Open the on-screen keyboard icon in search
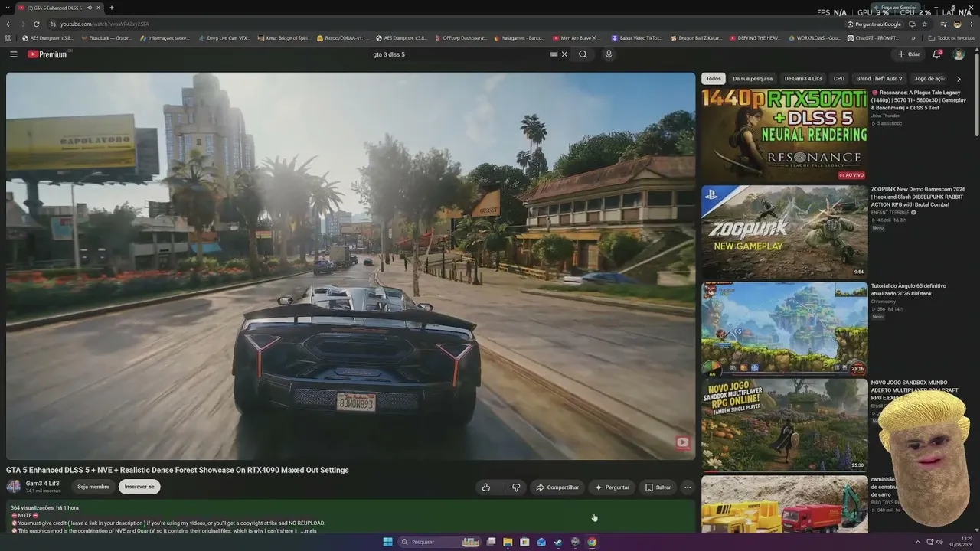The width and height of the screenshot is (980, 551). pyautogui.click(x=554, y=54)
